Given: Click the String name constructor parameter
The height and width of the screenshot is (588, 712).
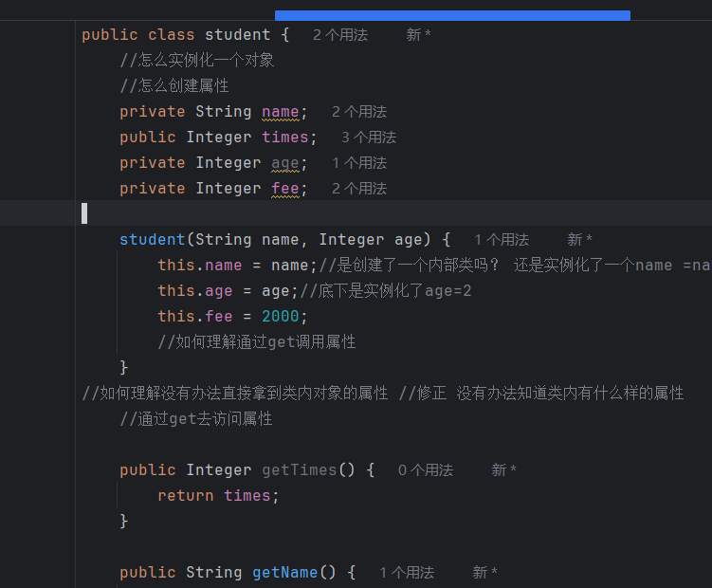Looking at the screenshot, I should coord(247,240).
